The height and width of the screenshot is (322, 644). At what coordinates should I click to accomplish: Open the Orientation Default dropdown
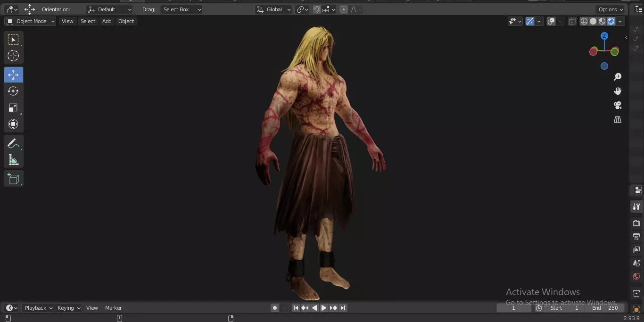[110, 9]
